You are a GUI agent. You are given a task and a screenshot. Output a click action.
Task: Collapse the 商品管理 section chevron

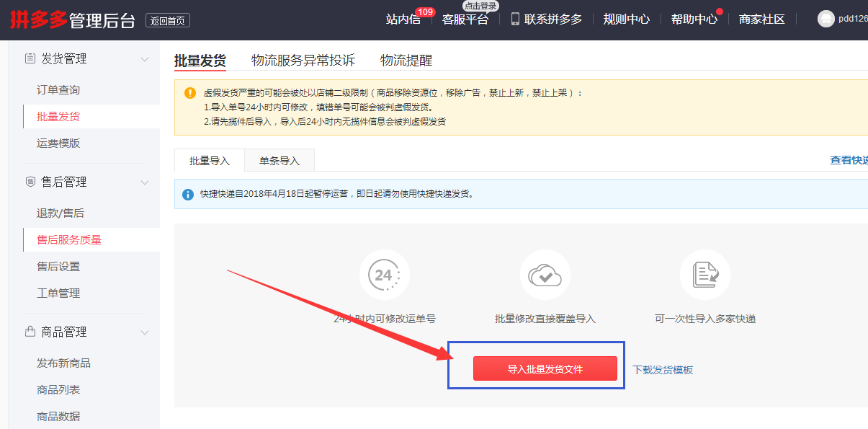(145, 332)
